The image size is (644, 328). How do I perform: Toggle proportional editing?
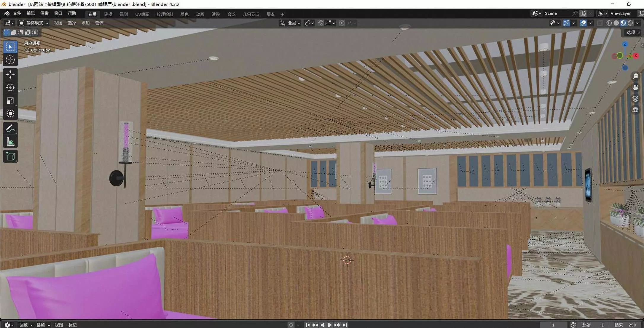(x=342, y=23)
